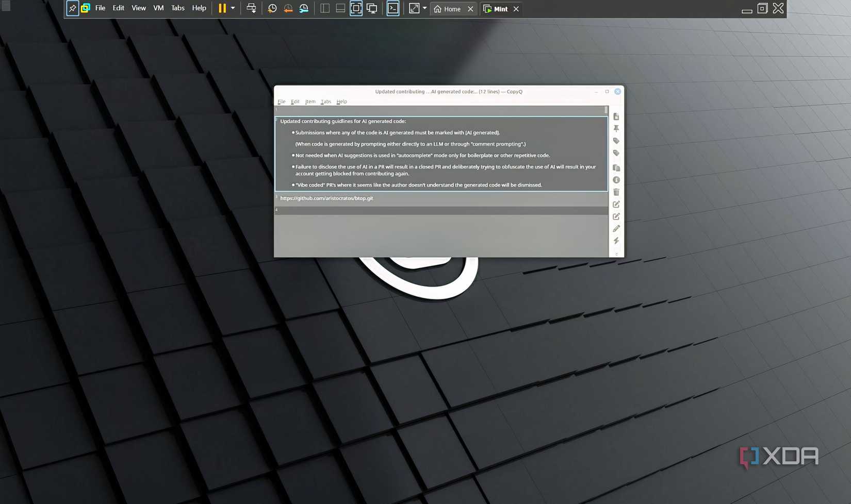The width and height of the screenshot is (851, 504).
Task: Edit the selected item in external editor
Action: coord(616,216)
